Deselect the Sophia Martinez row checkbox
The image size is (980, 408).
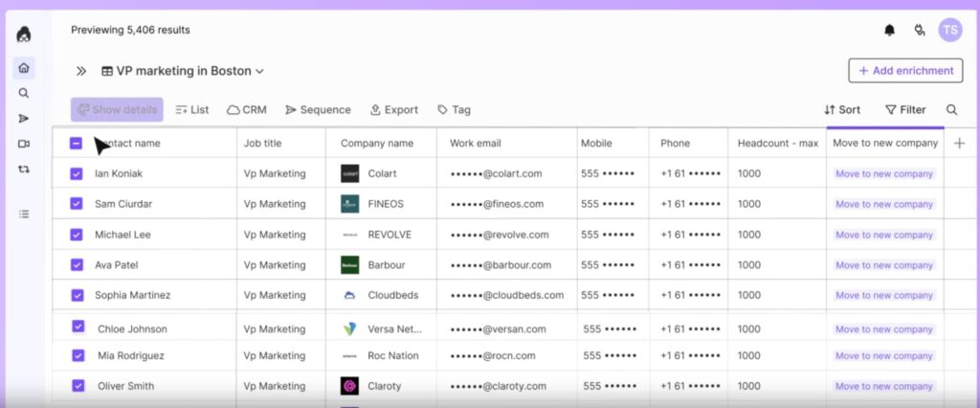(x=77, y=295)
